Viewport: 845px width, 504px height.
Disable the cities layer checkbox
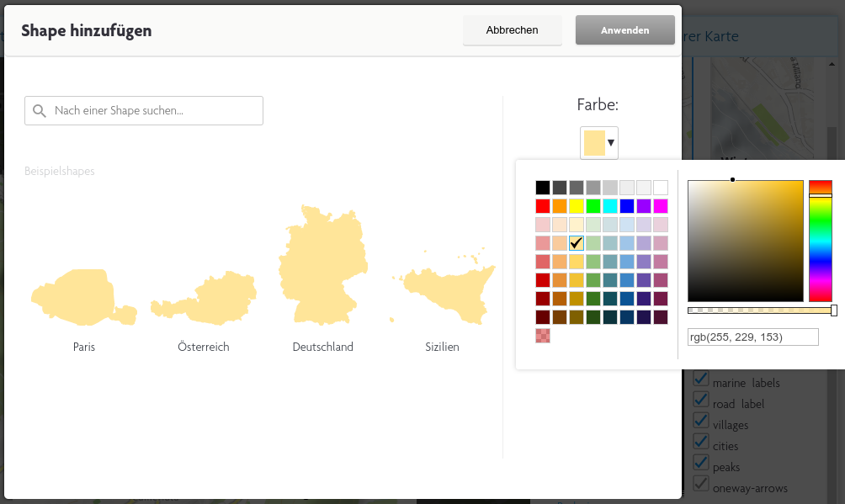click(701, 441)
